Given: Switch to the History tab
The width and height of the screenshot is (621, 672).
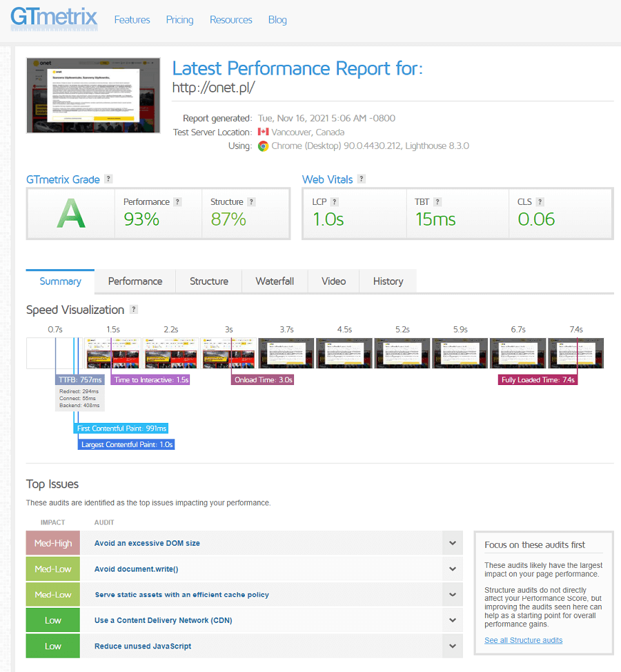Looking at the screenshot, I should click(388, 281).
